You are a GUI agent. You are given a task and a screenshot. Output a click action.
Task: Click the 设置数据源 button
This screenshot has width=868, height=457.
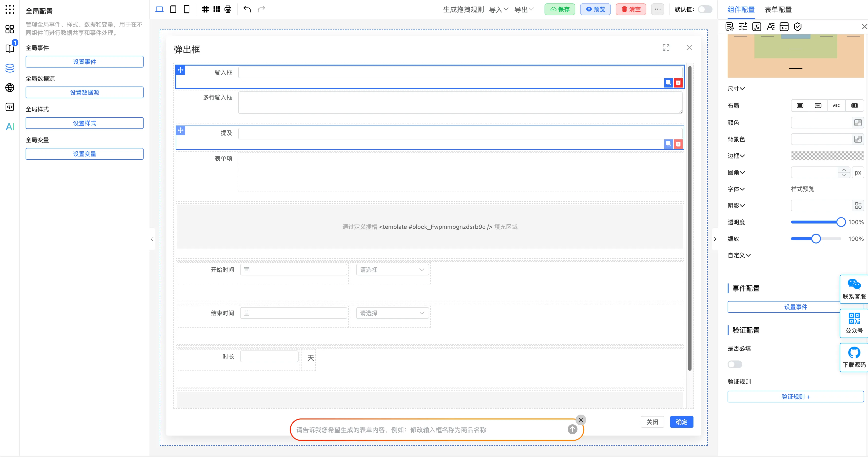84,92
